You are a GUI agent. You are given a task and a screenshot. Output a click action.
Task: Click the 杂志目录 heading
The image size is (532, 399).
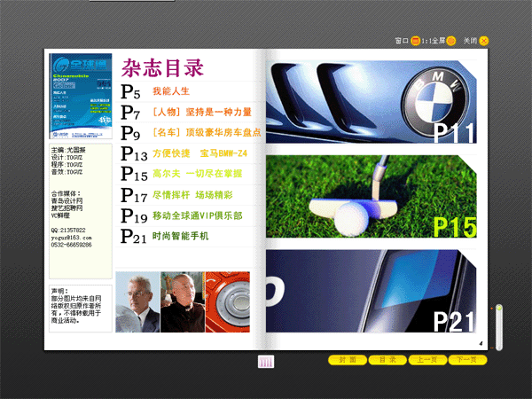pyautogui.click(x=162, y=68)
